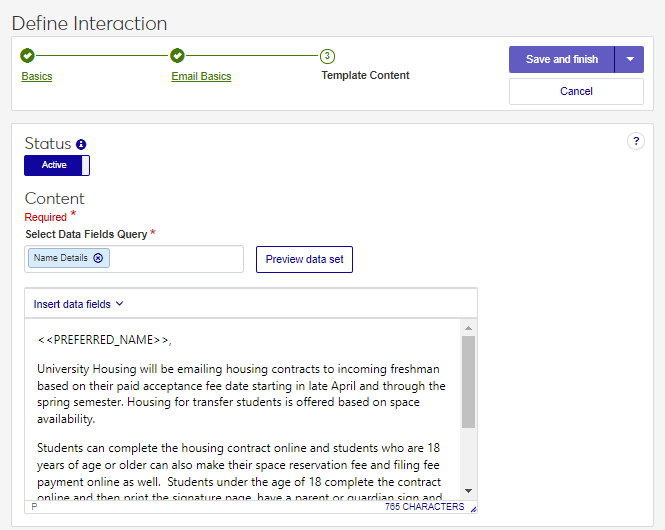Open the help question mark icon
The width and height of the screenshot is (665, 530).
coord(636,141)
